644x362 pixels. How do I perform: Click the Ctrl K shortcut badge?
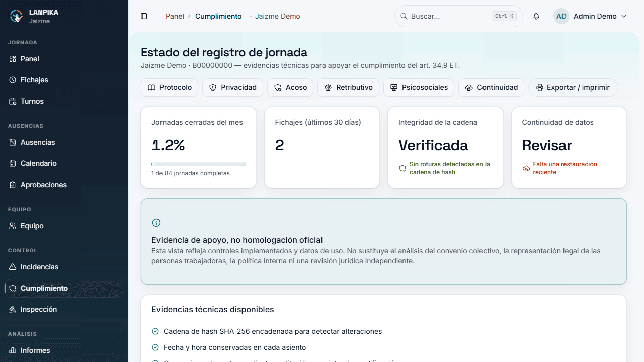[x=504, y=16]
